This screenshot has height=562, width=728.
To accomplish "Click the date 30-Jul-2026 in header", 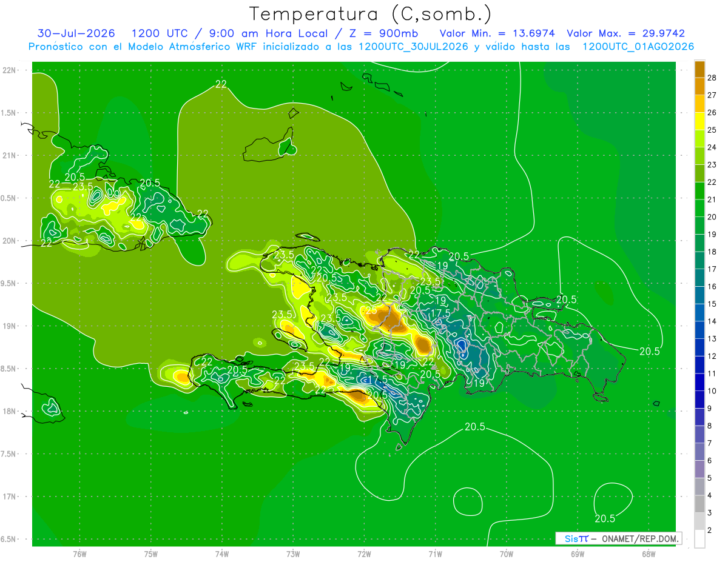I will tap(76, 33).
